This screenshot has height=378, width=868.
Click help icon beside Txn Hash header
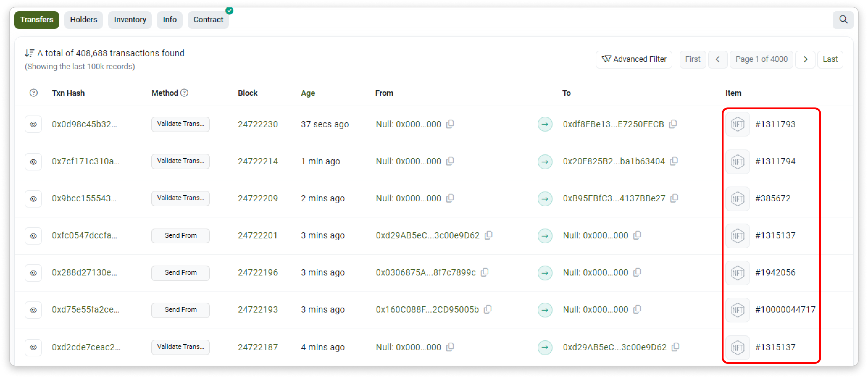(x=33, y=93)
